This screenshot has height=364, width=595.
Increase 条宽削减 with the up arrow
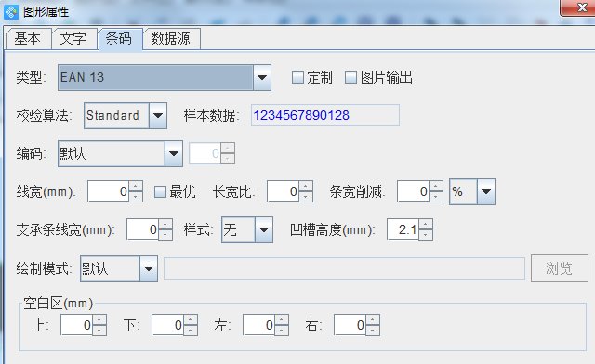coord(436,186)
